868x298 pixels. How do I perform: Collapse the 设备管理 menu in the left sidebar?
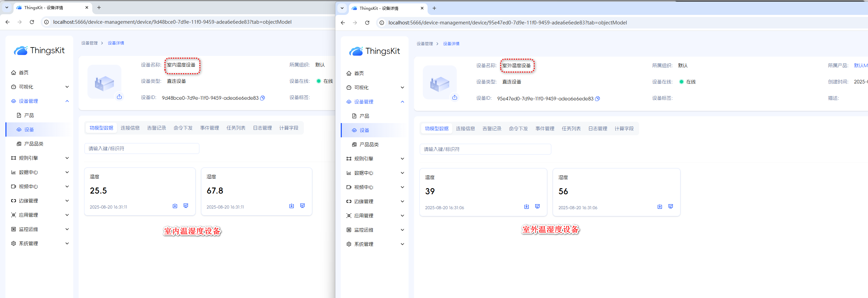39,101
